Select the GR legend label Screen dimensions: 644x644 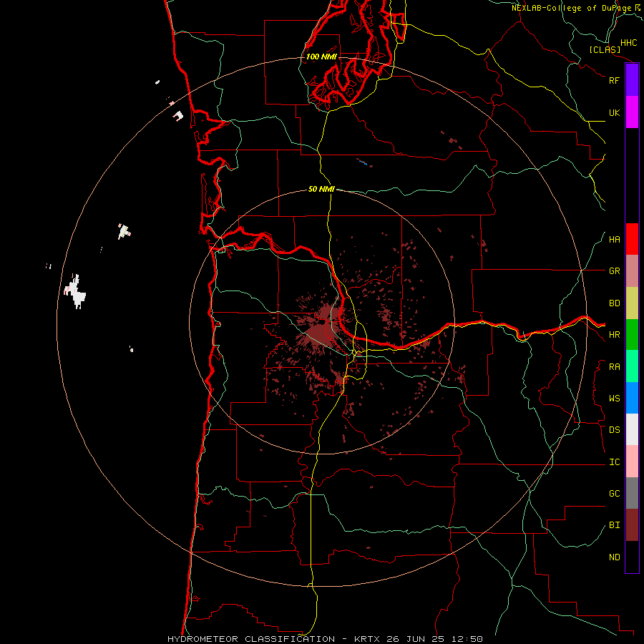click(614, 271)
